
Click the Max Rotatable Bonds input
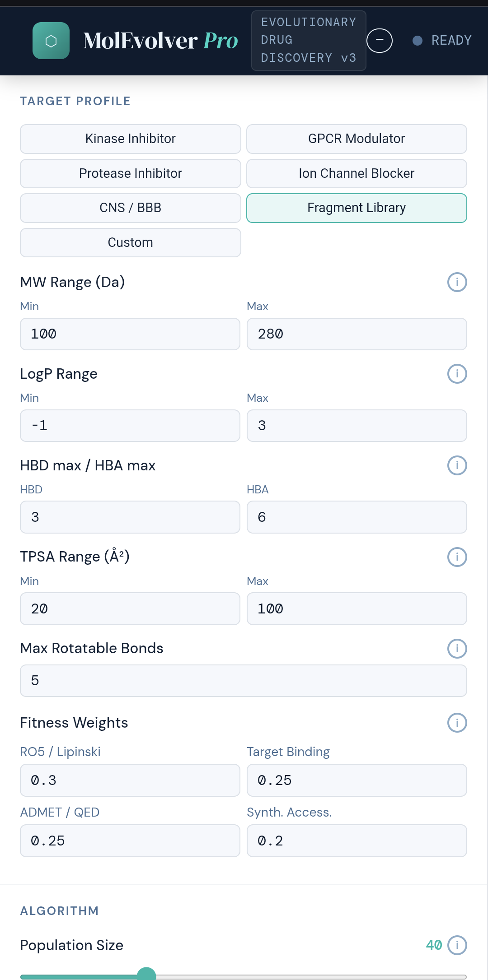pos(243,680)
